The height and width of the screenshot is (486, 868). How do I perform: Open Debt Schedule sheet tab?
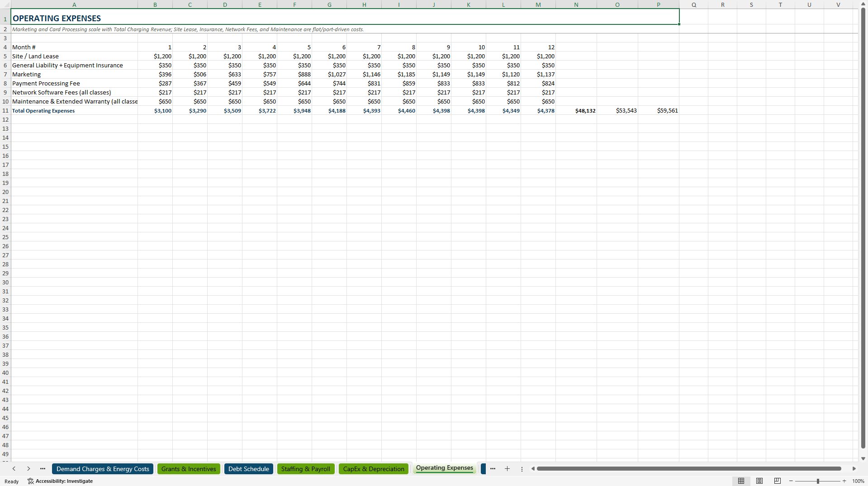[x=248, y=469]
